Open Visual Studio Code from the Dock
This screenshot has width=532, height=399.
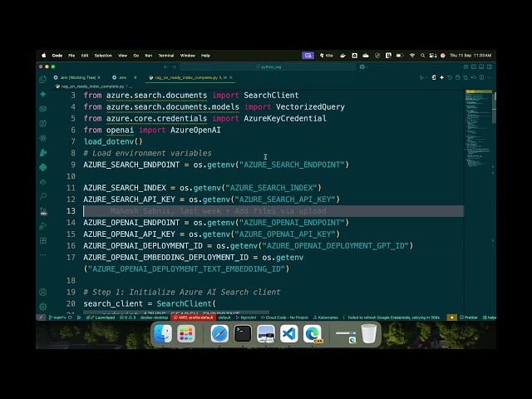click(289, 334)
